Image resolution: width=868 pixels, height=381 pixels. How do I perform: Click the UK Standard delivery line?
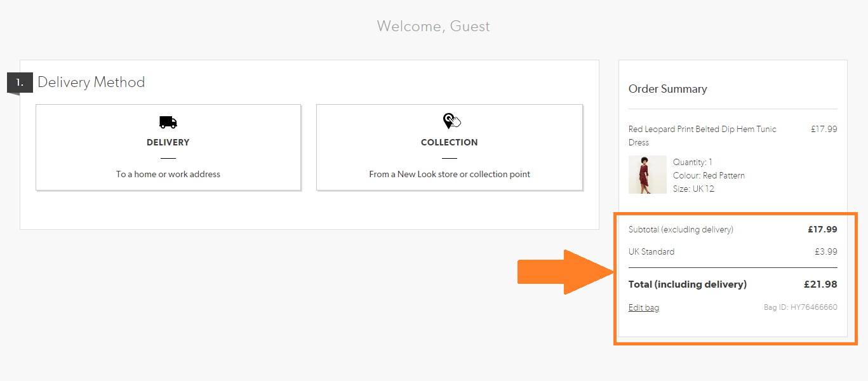[x=733, y=251]
